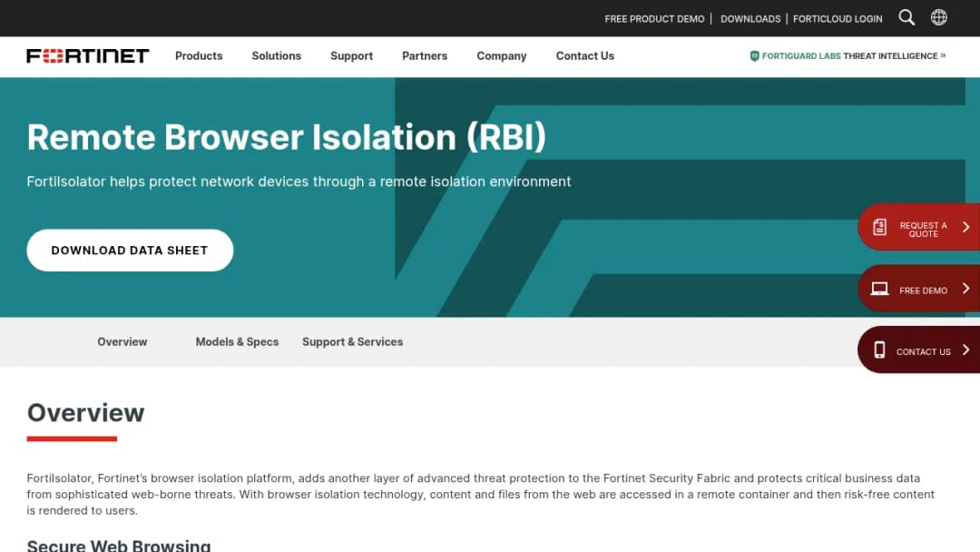
Task: Click the Free Demo laptop icon
Action: click(x=879, y=288)
